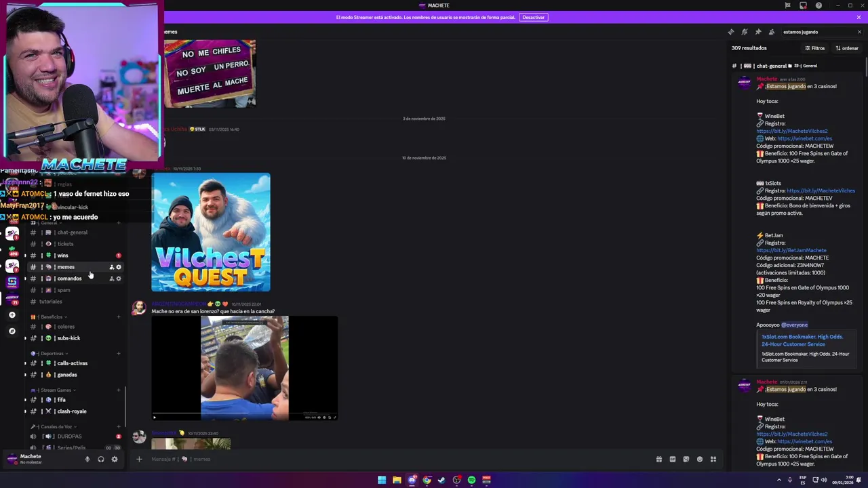The width and height of the screenshot is (868, 488).
Task: Open the chat-general channel
Action: [x=73, y=232]
